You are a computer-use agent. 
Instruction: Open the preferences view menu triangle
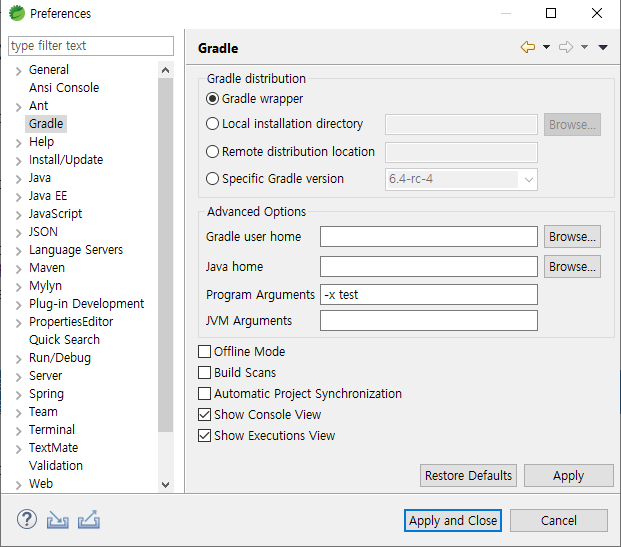[603, 48]
